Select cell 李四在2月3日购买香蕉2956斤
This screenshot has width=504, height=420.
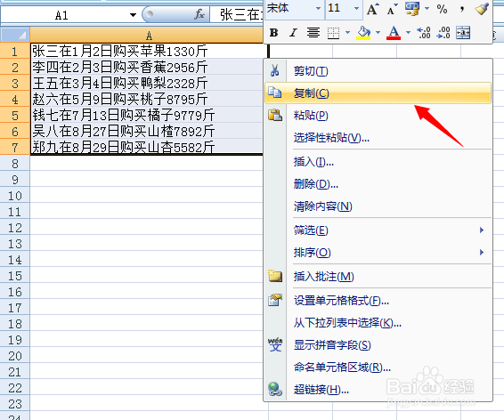point(147,67)
